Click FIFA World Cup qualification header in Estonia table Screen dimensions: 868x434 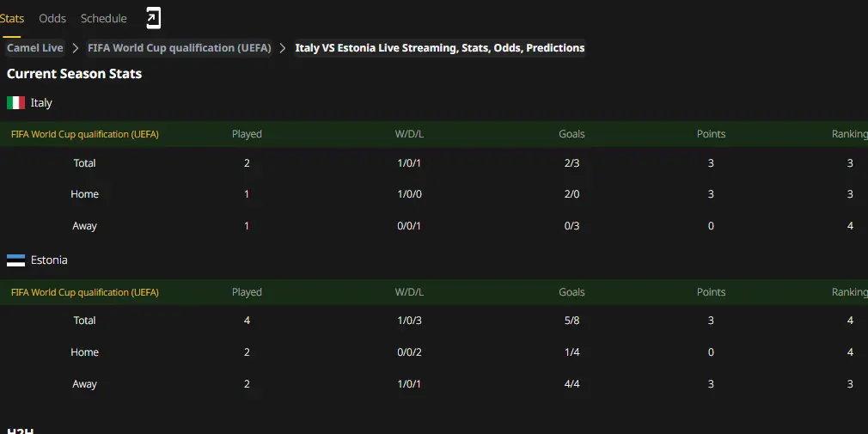click(85, 292)
